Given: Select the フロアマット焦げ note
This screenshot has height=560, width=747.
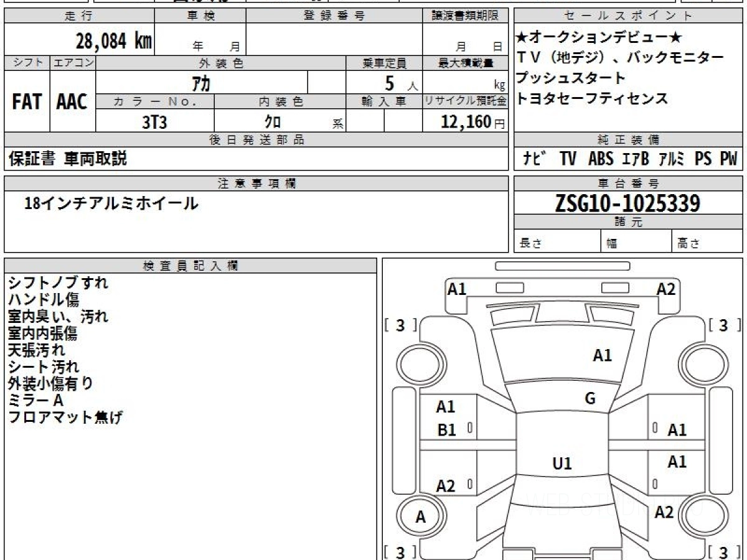Looking at the screenshot, I should pyautogui.click(x=65, y=417).
